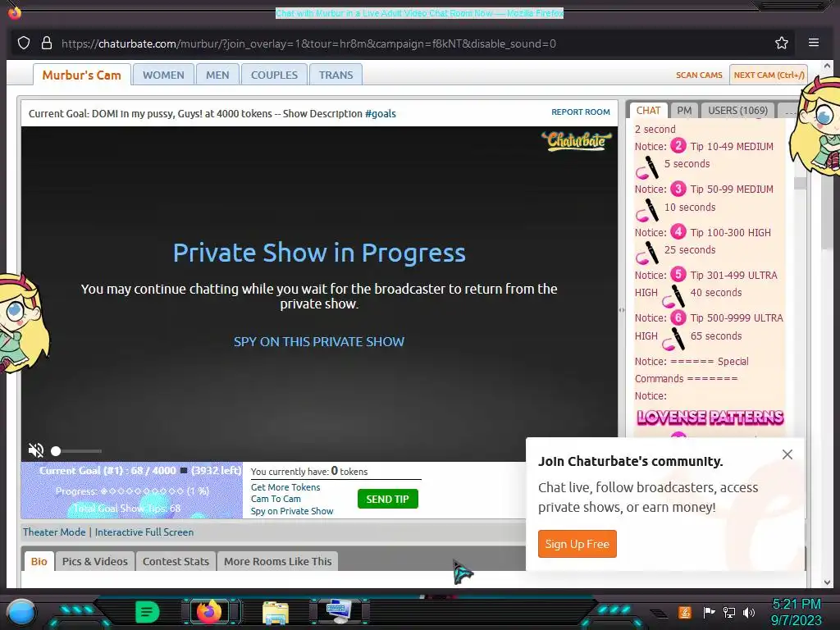Screen dimensions: 840x630
Task: Click the pink number 2 tip level badge
Action: click(x=678, y=146)
